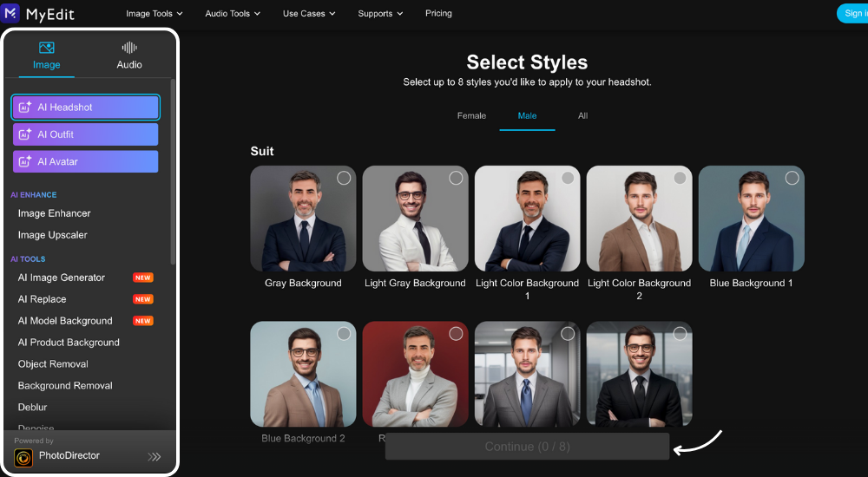
Task: Tick the gray-suit office style selection circle
Action: pos(568,334)
